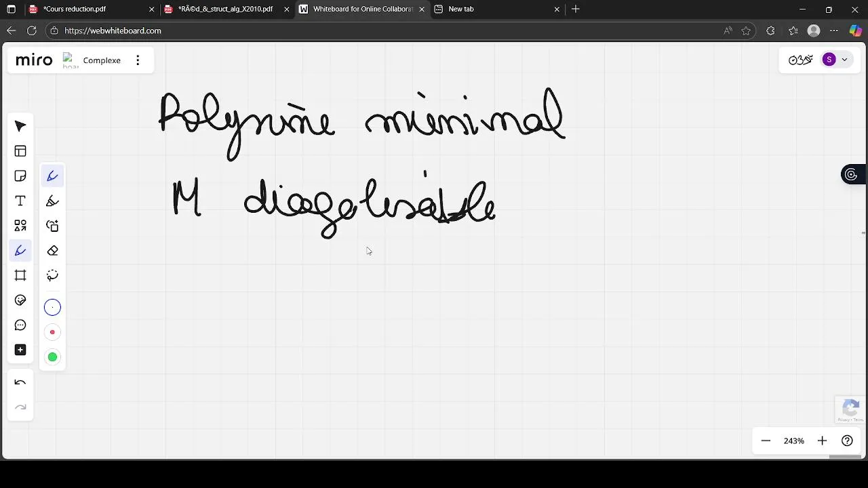
Task: Switch to Whiteboard for Online Collaboration tab
Action: (x=362, y=9)
